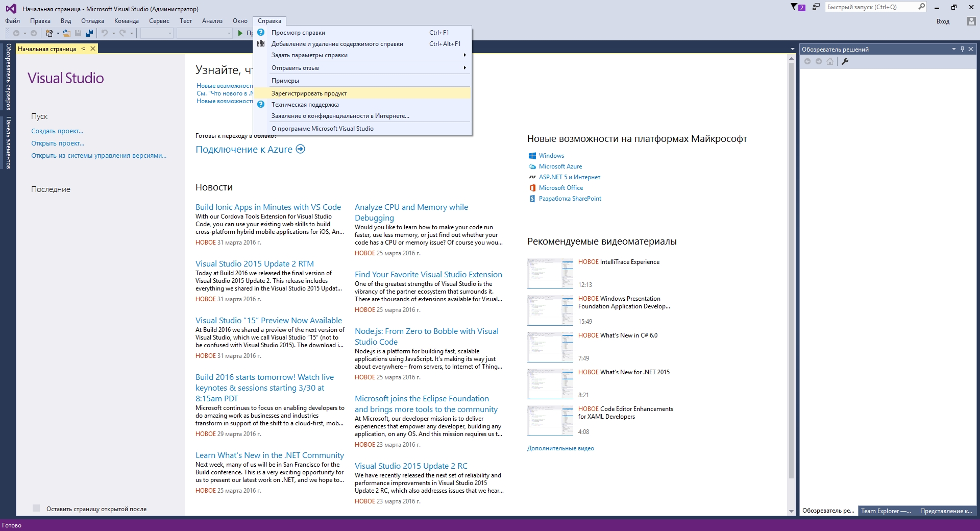The height and width of the screenshot is (531, 980).
Task: Pin the Начальная страница tab
Action: coord(84,49)
